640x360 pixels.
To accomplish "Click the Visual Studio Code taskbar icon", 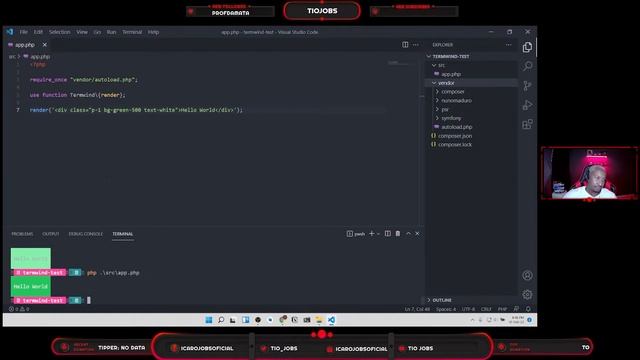I will [331, 320].
